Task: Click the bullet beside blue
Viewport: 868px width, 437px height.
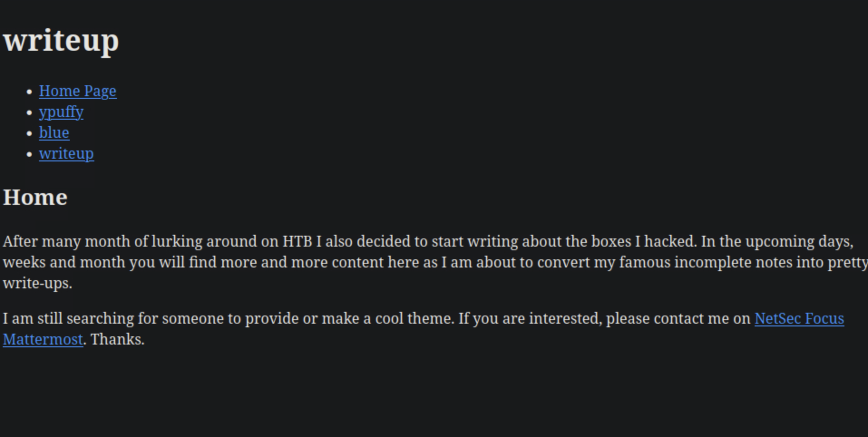Action: click(x=30, y=133)
